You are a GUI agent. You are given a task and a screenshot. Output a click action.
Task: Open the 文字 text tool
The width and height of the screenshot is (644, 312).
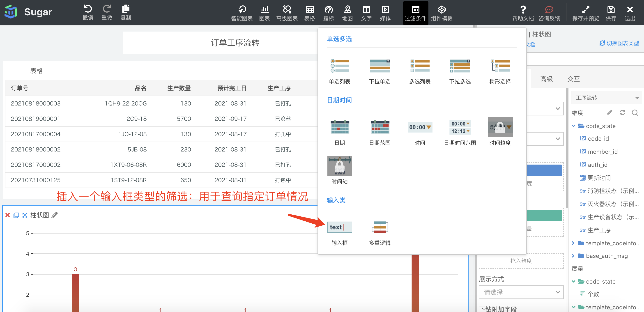pyautogui.click(x=366, y=13)
